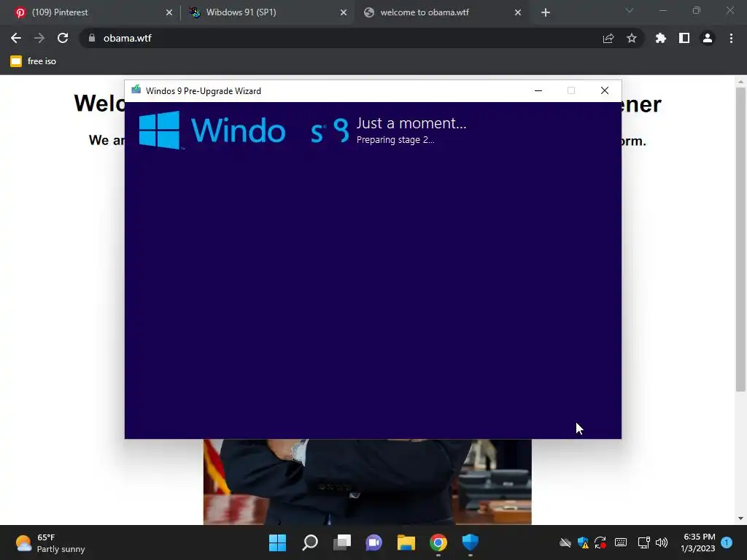The height and width of the screenshot is (560, 747).
Task: Click the blue shield taskbar app
Action: (x=471, y=542)
